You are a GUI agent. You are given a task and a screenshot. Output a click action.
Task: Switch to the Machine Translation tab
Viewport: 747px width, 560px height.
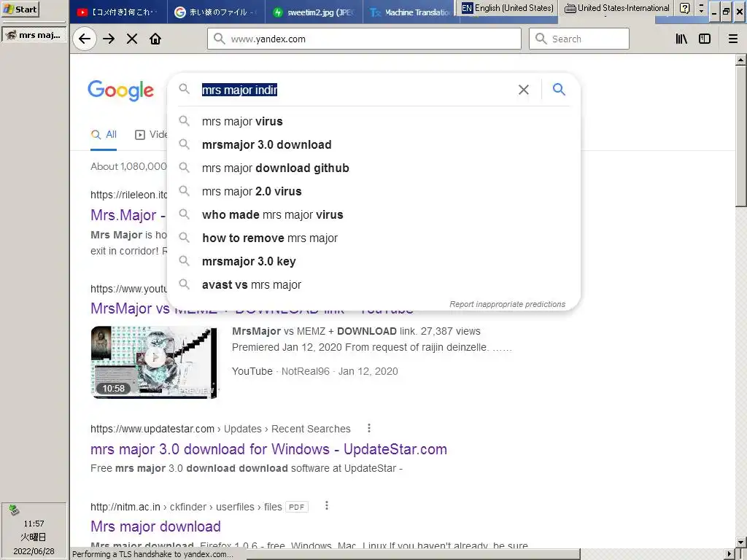pos(411,12)
